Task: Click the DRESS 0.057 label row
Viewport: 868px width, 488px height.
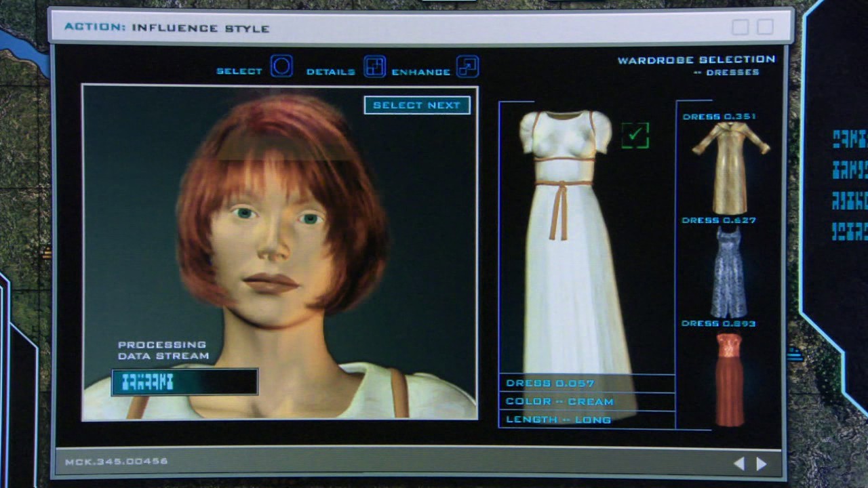Action: pyautogui.click(x=587, y=383)
